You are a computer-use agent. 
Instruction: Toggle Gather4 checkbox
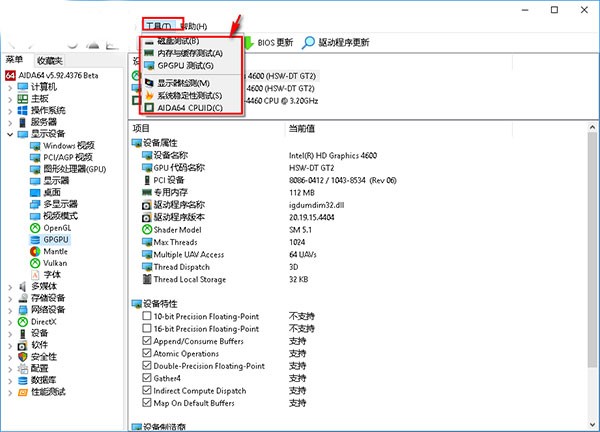(147, 378)
